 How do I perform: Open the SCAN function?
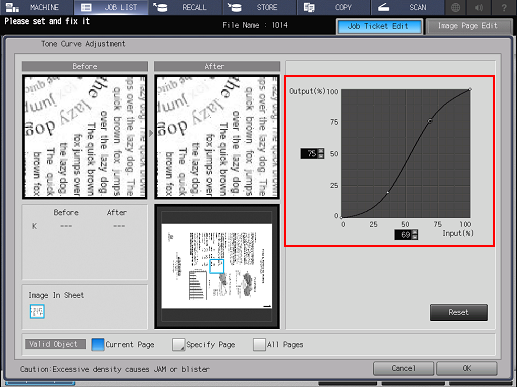(x=408, y=7)
